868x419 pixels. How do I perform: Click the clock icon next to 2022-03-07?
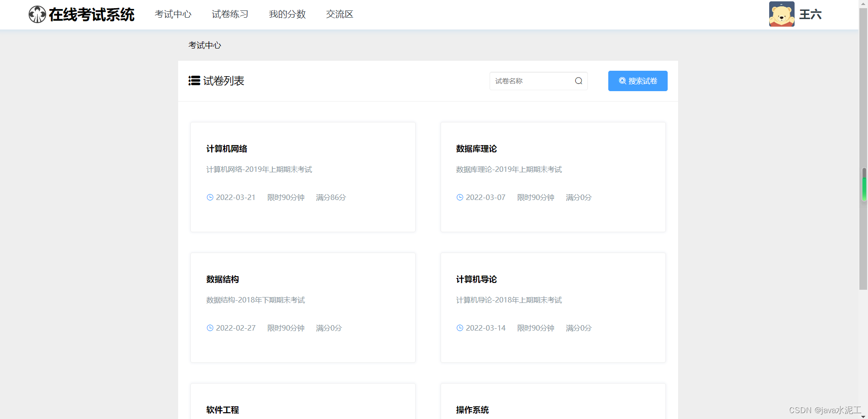tap(460, 197)
